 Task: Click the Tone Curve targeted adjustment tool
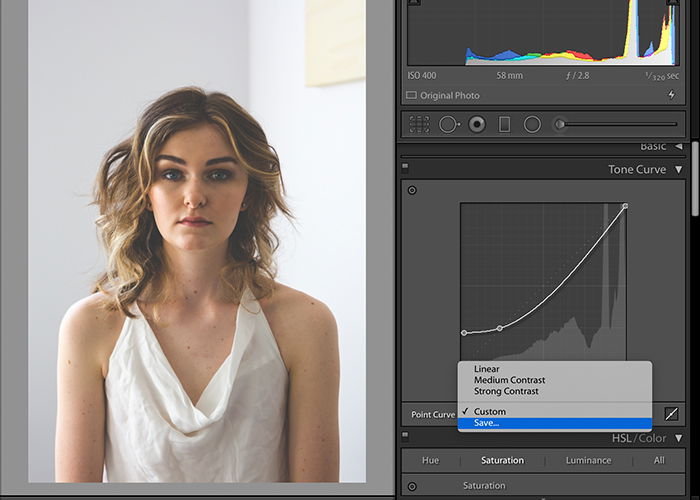[412, 190]
